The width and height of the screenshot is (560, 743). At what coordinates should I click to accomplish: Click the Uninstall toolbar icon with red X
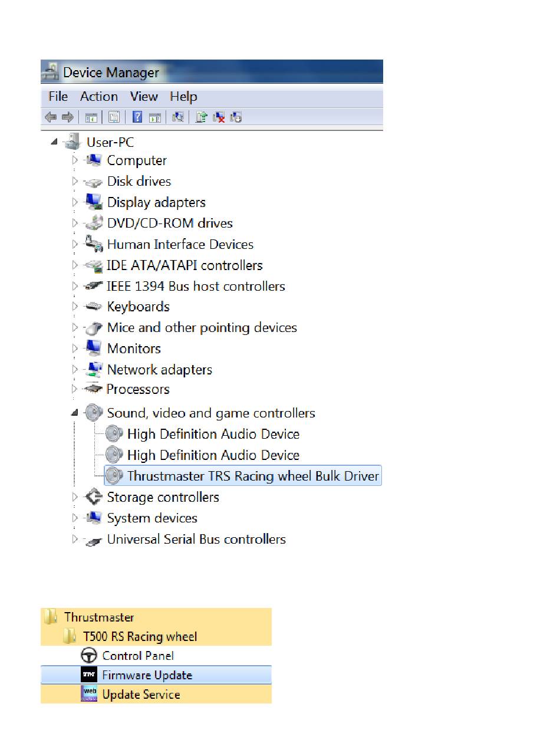[x=219, y=117]
